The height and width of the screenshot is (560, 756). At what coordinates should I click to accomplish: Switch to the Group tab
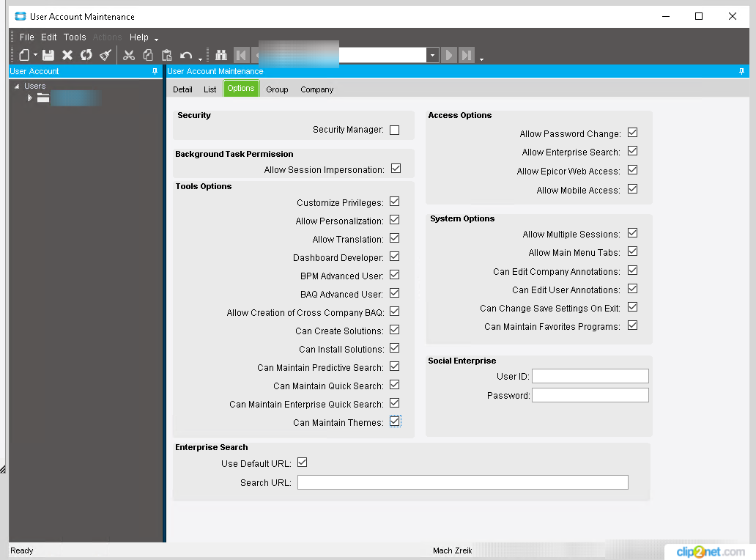click(x=277, y=89)
